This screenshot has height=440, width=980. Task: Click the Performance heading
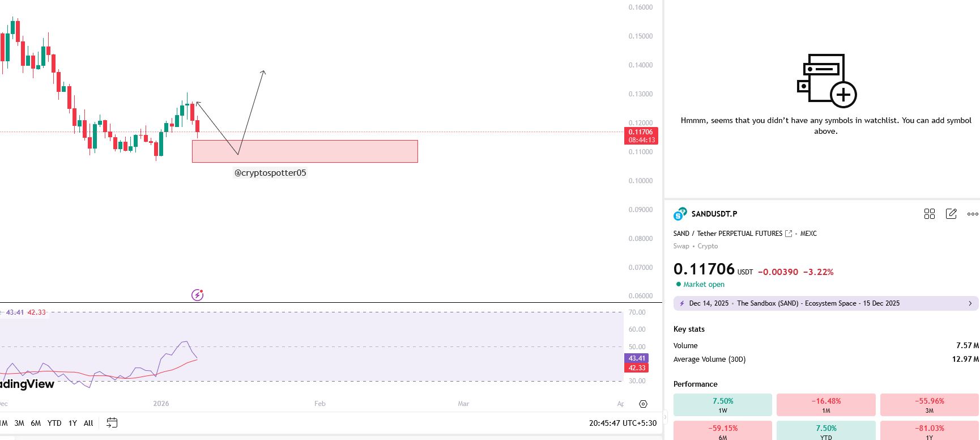pyautogui.click(x=696, y=384)
